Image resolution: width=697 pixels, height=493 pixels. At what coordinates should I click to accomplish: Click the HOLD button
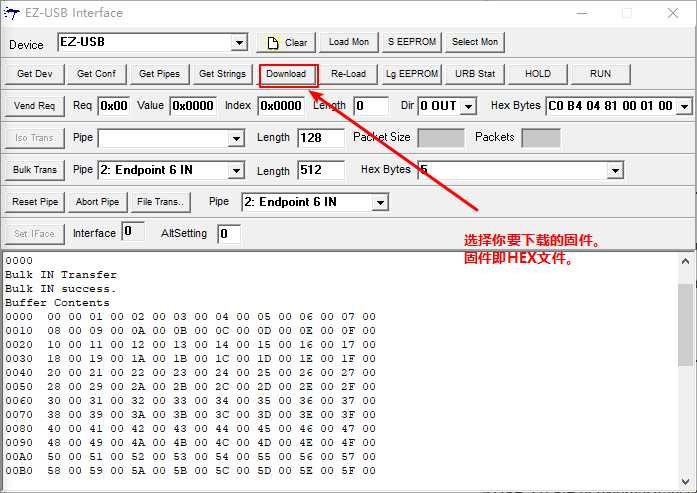(538, 74)
